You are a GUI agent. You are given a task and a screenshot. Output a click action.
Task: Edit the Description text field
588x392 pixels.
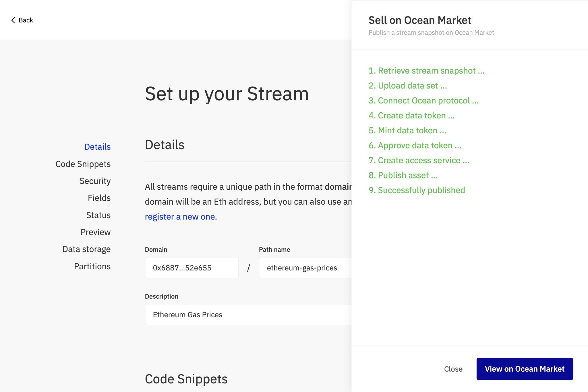point(248,315)
